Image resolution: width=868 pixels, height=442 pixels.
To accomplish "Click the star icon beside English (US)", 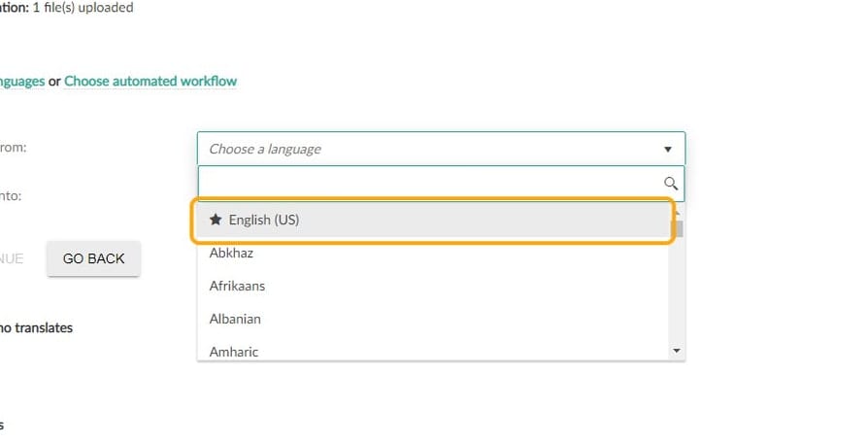I will pyautogui.click(x=216, y=221).
